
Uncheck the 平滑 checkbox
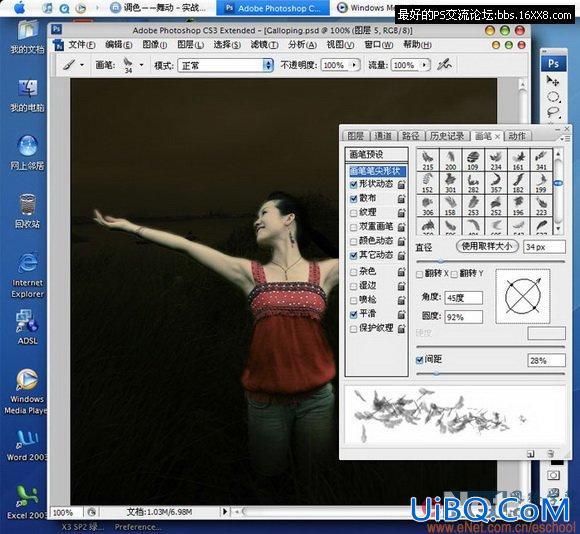pyautogui.click(x=353, y=314)
